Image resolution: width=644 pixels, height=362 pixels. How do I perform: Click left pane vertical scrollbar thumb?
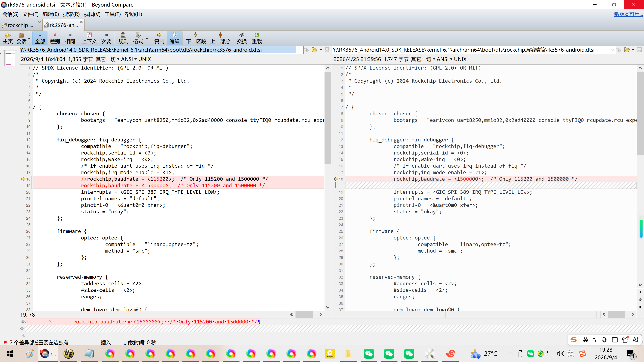[x=328, y=118]
